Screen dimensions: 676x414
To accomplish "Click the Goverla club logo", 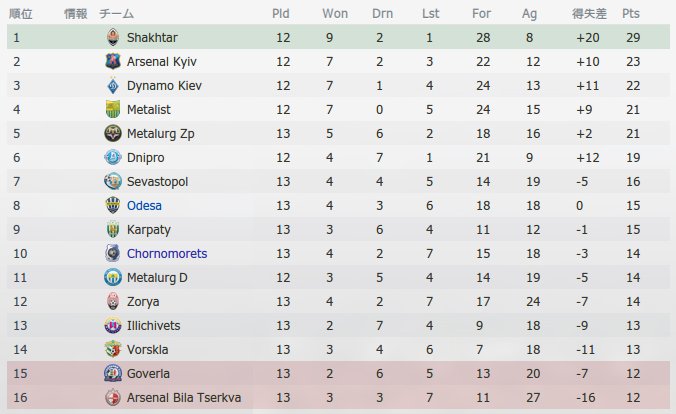I will click(x=113, y=373).
